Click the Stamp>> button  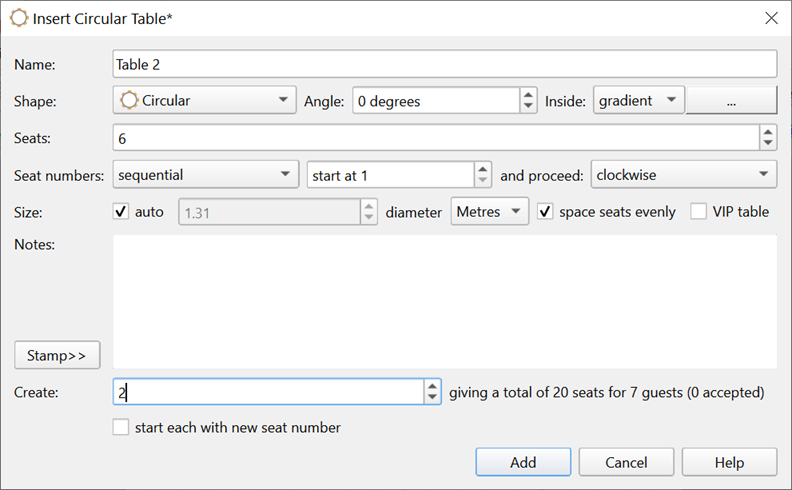coord(57,355)
